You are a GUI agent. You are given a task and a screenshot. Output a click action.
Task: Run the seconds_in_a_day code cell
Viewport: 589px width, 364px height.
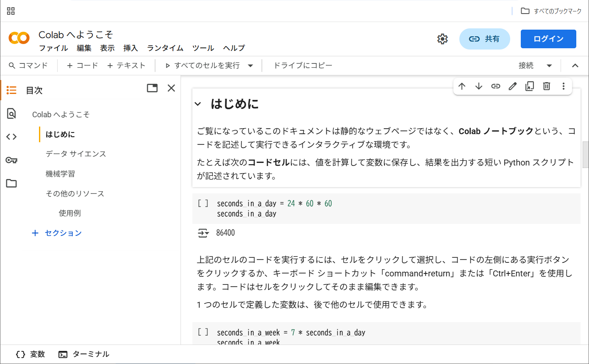click(203, 204)
